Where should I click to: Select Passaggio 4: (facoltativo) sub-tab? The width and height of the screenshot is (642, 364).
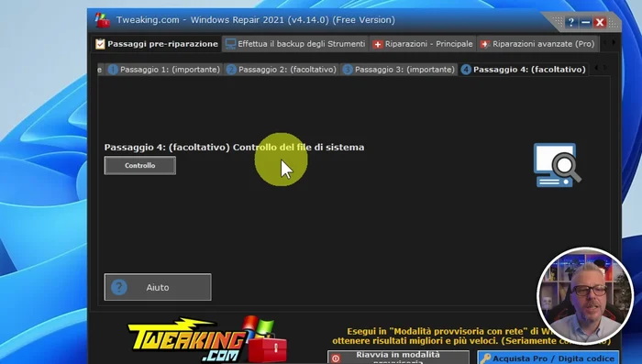tap(524, 70)
